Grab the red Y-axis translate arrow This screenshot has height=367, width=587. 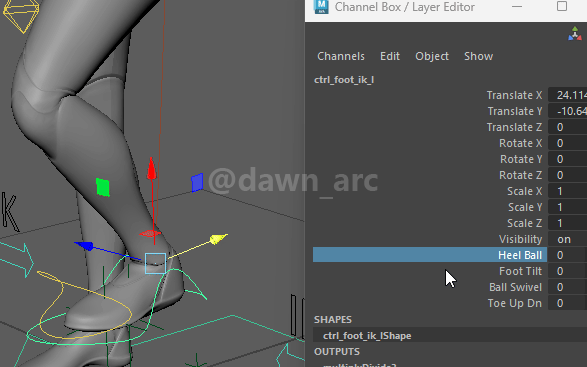point(152,169)
